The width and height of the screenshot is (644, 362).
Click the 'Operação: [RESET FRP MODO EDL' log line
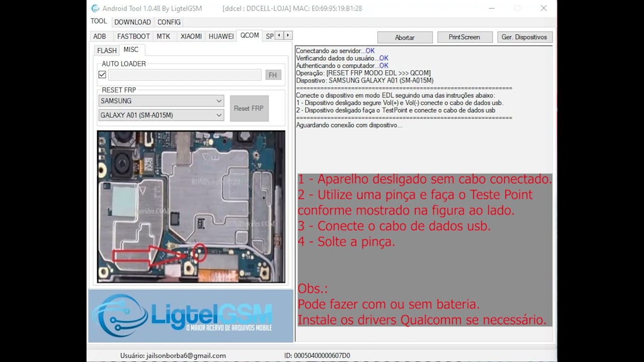[363, 73]
